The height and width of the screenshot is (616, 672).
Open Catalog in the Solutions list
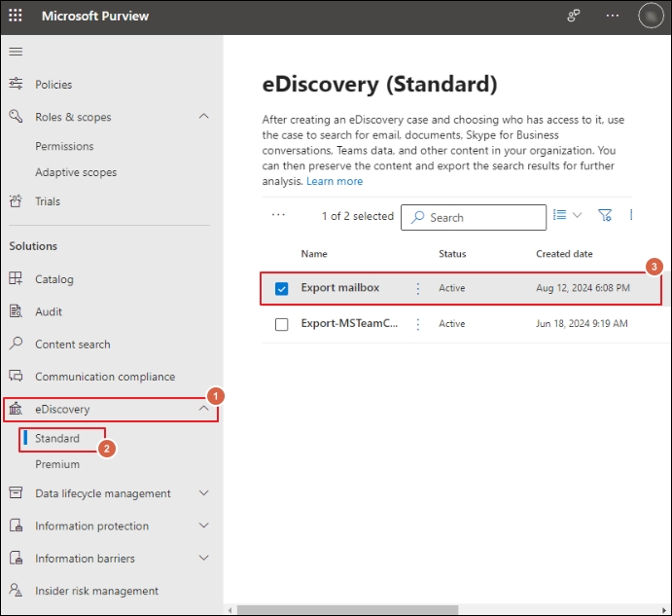click(54, 279)
